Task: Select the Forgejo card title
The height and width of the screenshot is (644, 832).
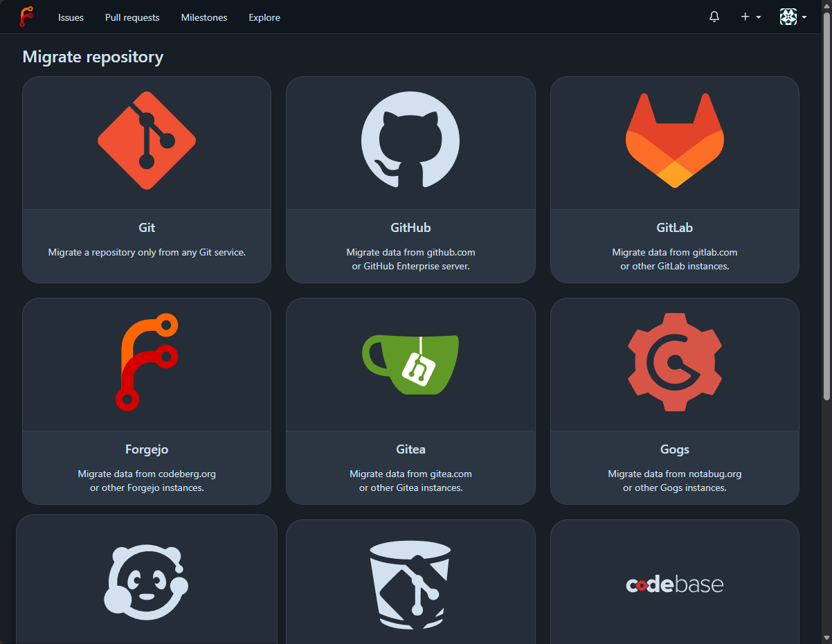Action: tap(147, 449)
